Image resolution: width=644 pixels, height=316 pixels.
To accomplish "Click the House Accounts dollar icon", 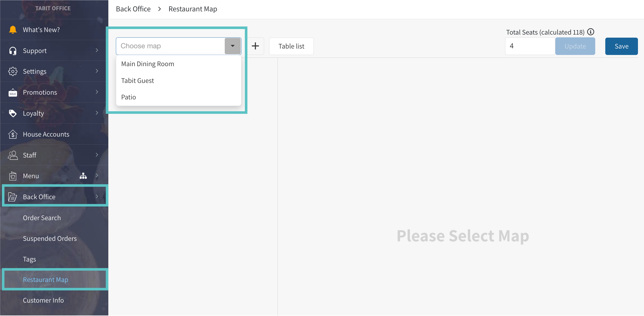I will click(x=13, y=134).
